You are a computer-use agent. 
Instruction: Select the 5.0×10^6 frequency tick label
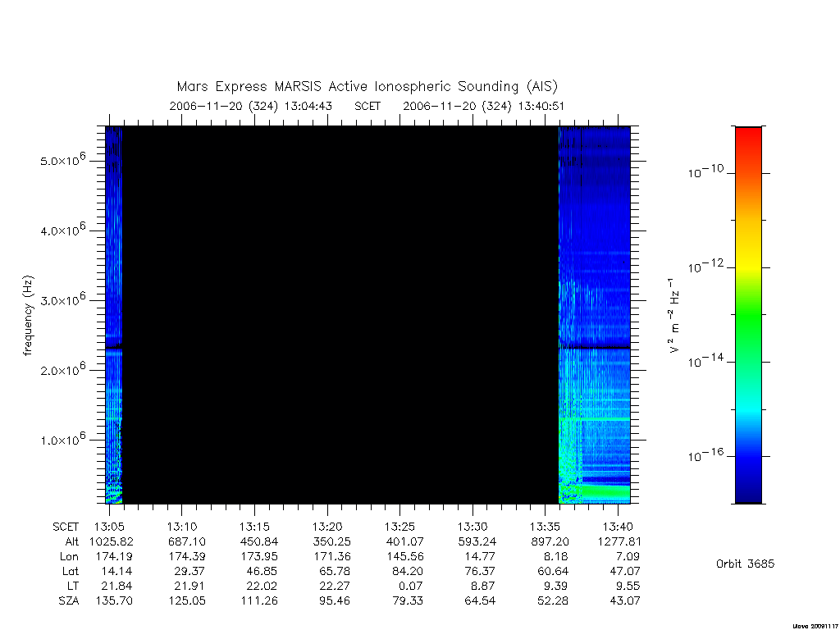pos(62,160)
